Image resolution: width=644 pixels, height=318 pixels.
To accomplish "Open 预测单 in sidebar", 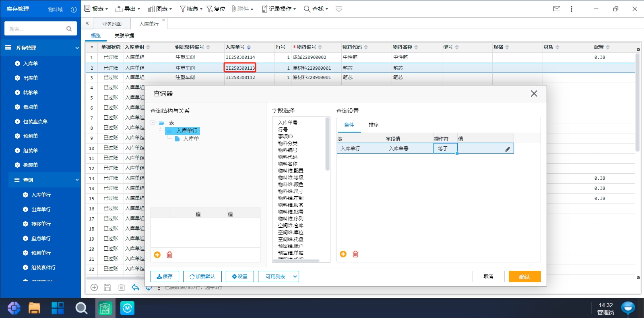I will tap(31, 136).
